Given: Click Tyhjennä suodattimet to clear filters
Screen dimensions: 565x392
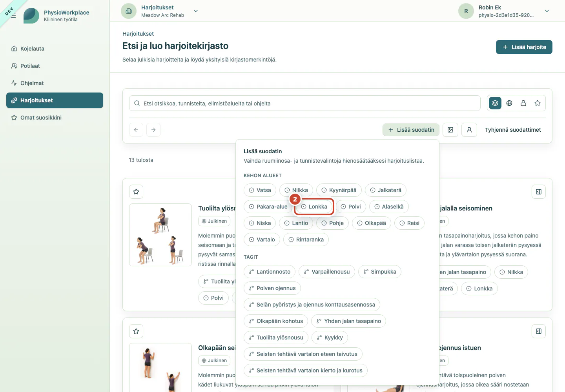Looking at the screenshot, I should point(513,130).
